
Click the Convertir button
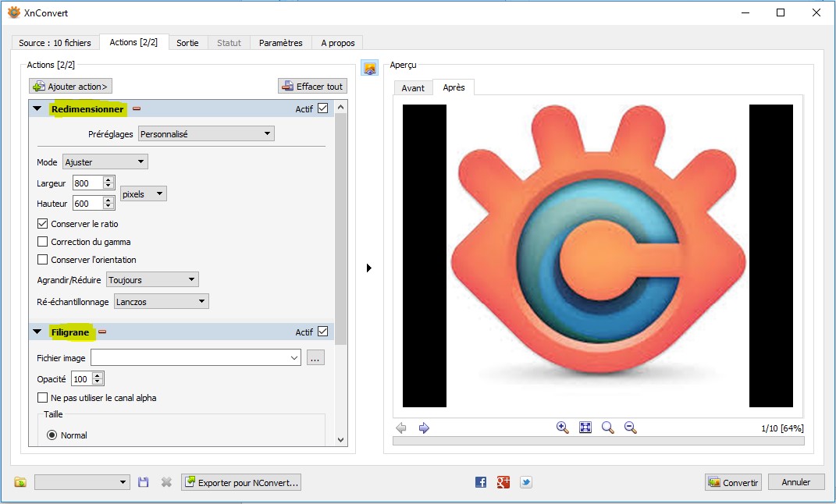(x=733, y=482)
